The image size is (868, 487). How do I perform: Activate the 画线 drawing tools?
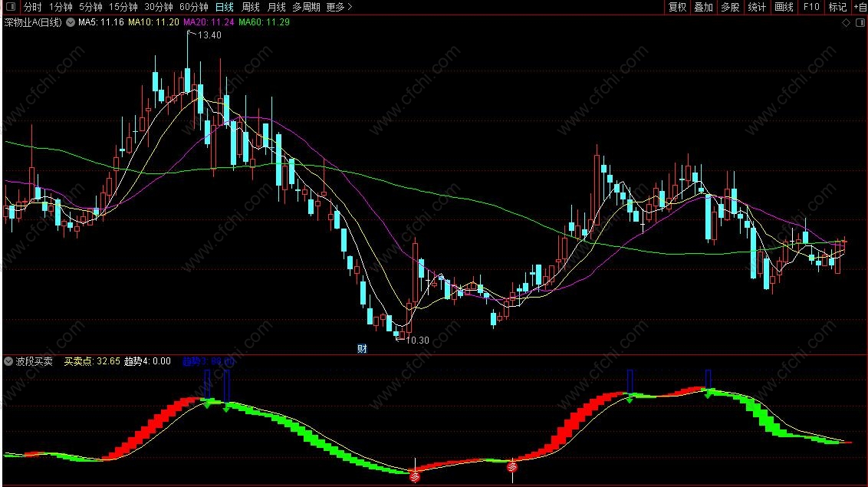point(784,7)
